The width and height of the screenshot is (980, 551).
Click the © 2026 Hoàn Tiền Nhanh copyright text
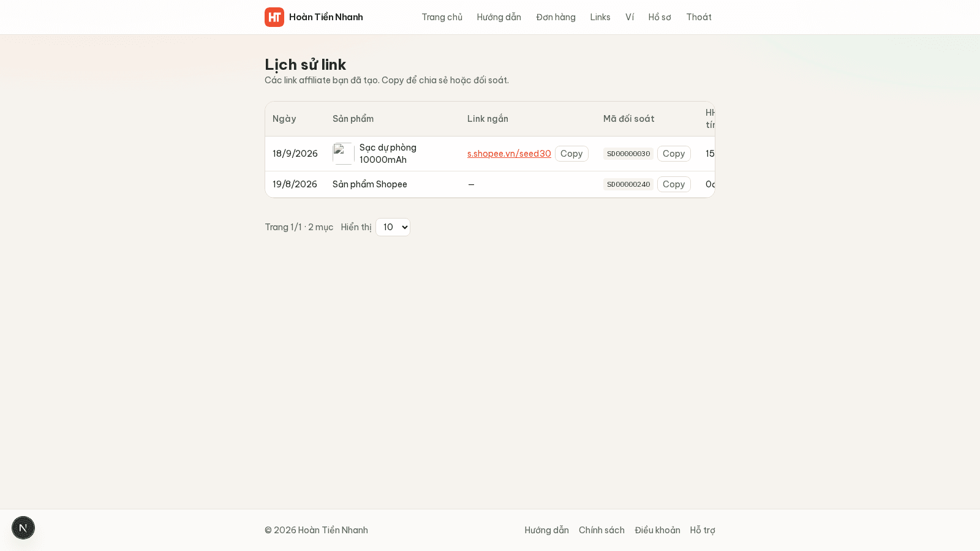316,530
